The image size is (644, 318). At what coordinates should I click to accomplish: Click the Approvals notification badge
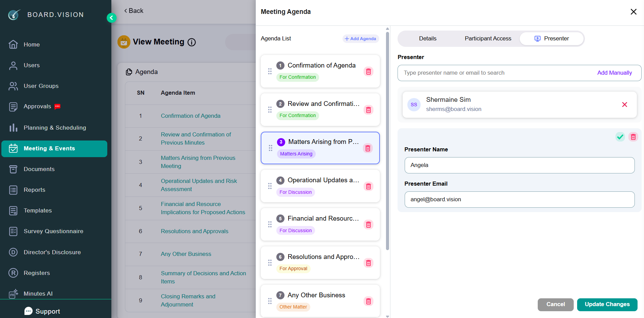[57, 107]
